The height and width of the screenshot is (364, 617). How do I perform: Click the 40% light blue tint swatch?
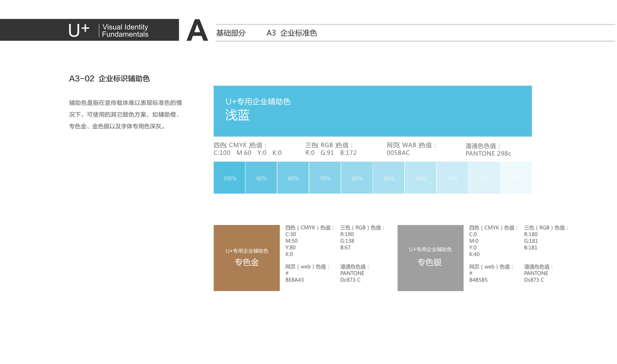point(421,178)
